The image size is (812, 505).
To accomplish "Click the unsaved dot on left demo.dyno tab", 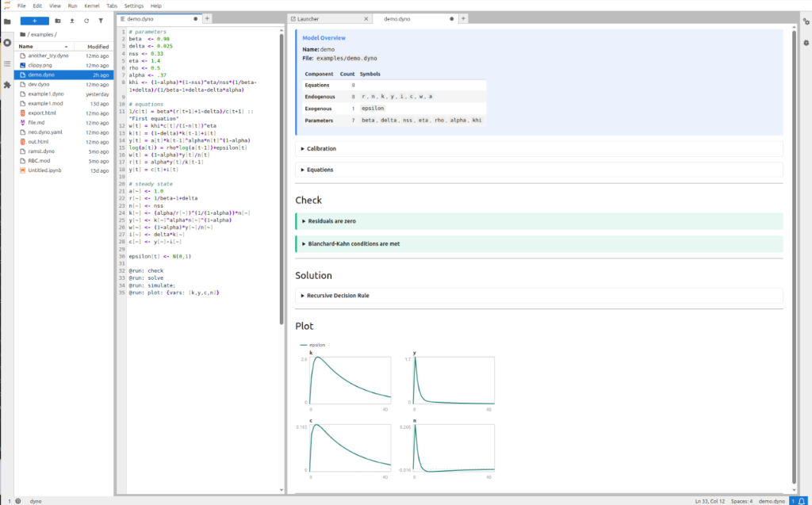I will tap(195, 19).
